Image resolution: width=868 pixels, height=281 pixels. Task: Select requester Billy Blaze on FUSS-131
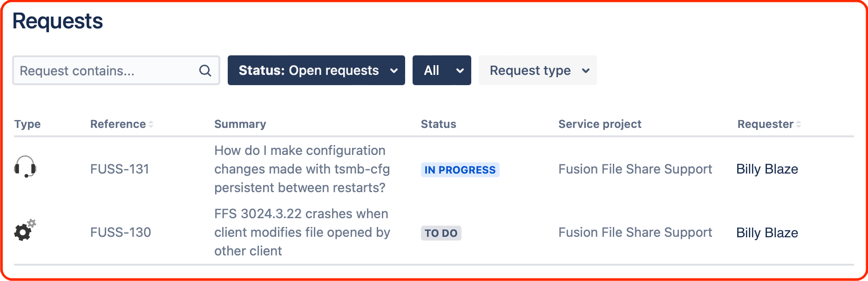767,169
